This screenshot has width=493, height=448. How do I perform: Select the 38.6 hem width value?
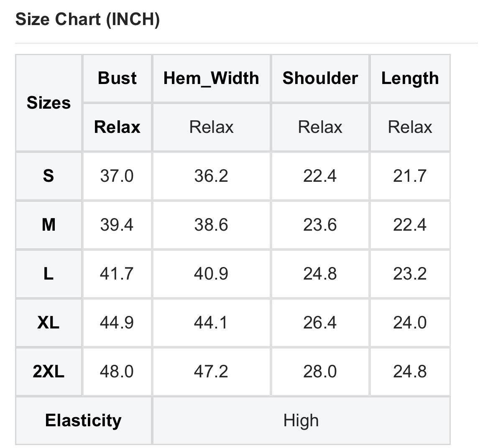[211, 225]
